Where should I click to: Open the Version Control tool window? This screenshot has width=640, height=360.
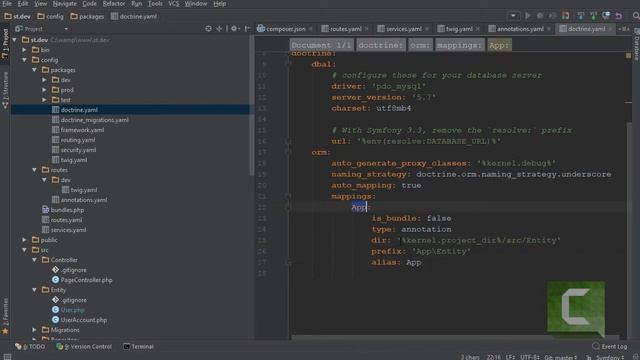click(84, 347)
